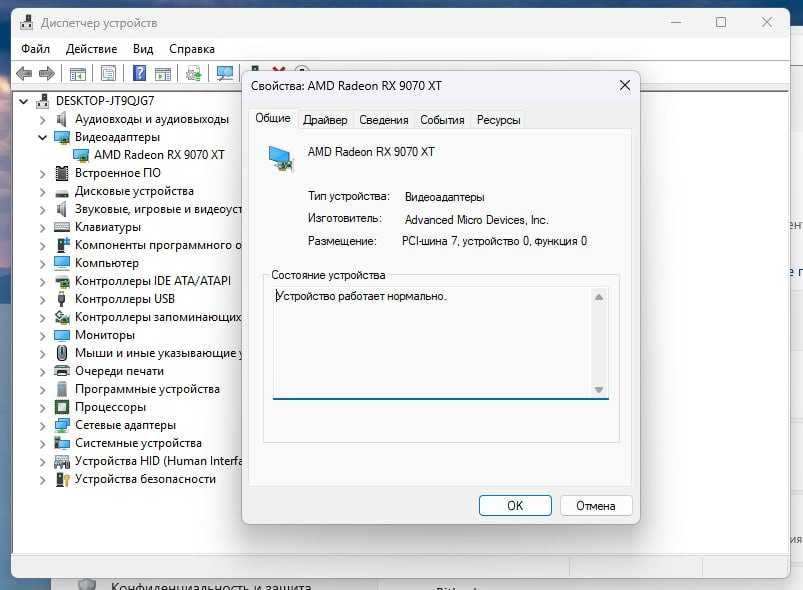
Task: Click the scan for hardware changes monitor icon
Action: pos(224,74)
